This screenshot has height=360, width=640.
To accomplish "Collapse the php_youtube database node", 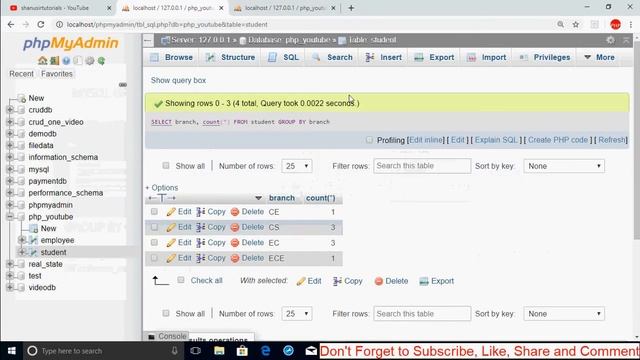I will (x=10, y=217).
